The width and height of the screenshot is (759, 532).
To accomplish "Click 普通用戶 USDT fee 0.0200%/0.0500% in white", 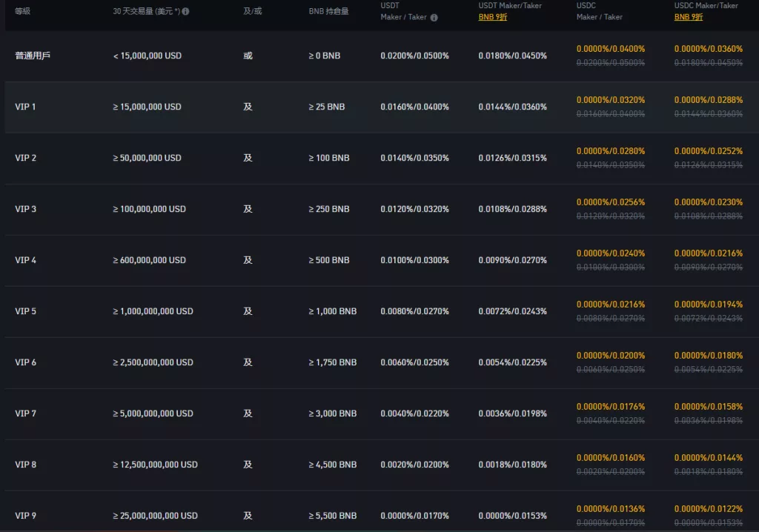I will point(415,56).
